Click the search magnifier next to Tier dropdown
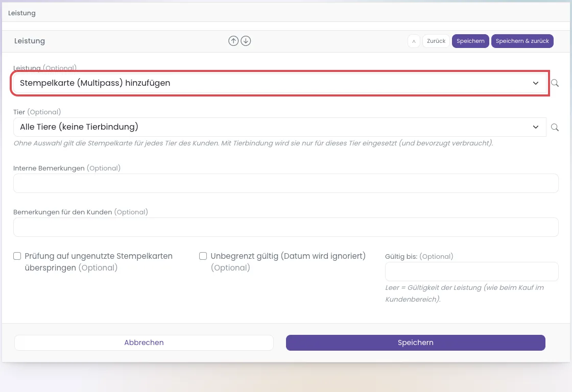 tap(555, 127)
